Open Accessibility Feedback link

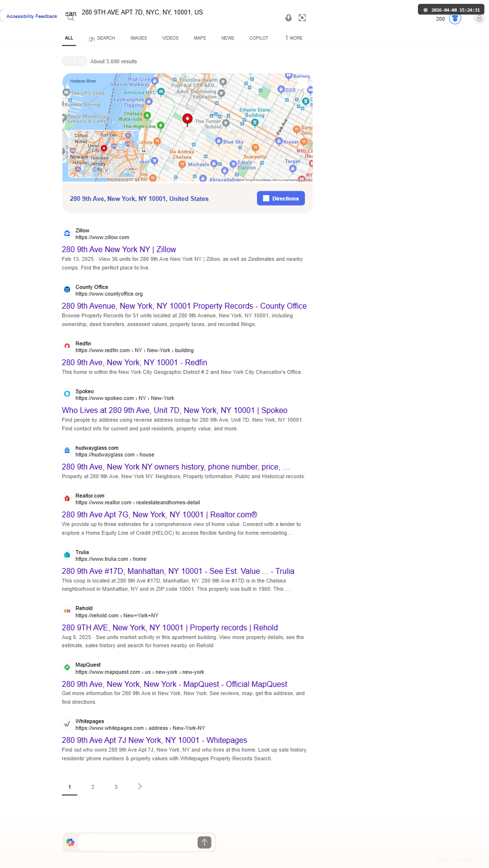[32, 16]
